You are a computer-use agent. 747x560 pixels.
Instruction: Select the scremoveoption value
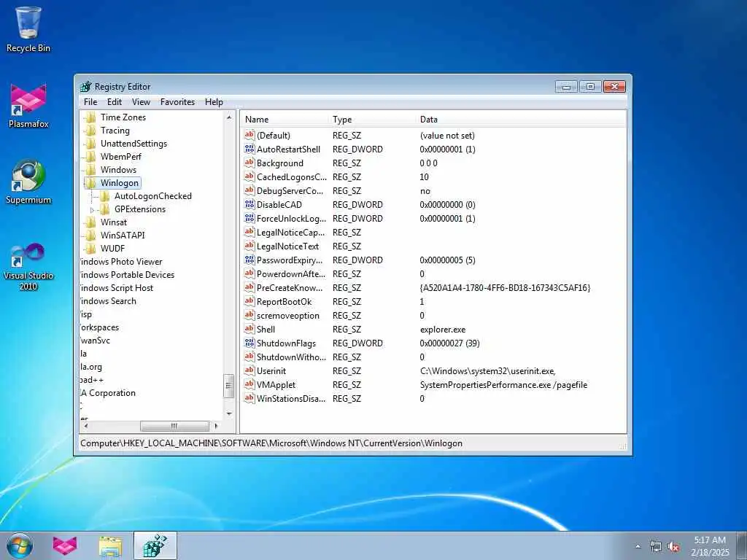click(x=287, y=315)
